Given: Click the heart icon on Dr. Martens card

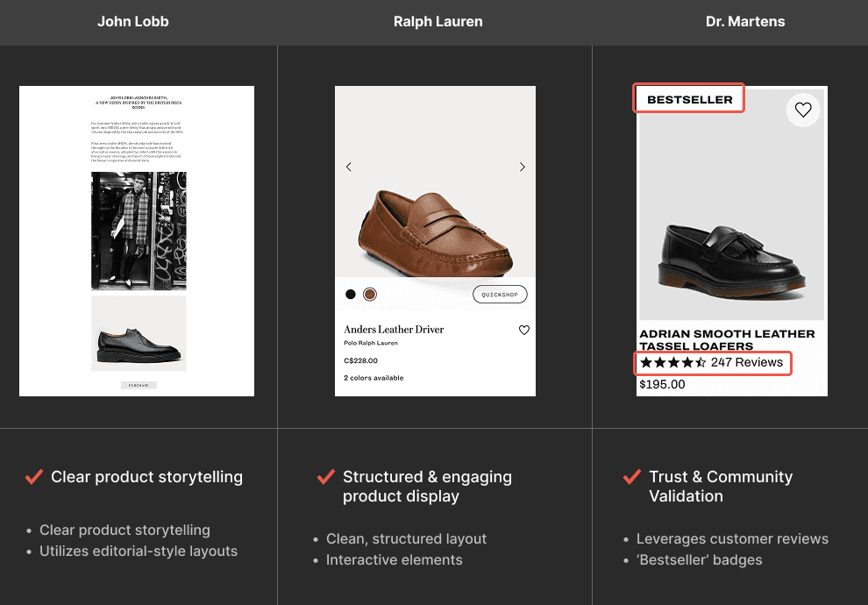Looking at the screenshot, I should coord(802,110).
